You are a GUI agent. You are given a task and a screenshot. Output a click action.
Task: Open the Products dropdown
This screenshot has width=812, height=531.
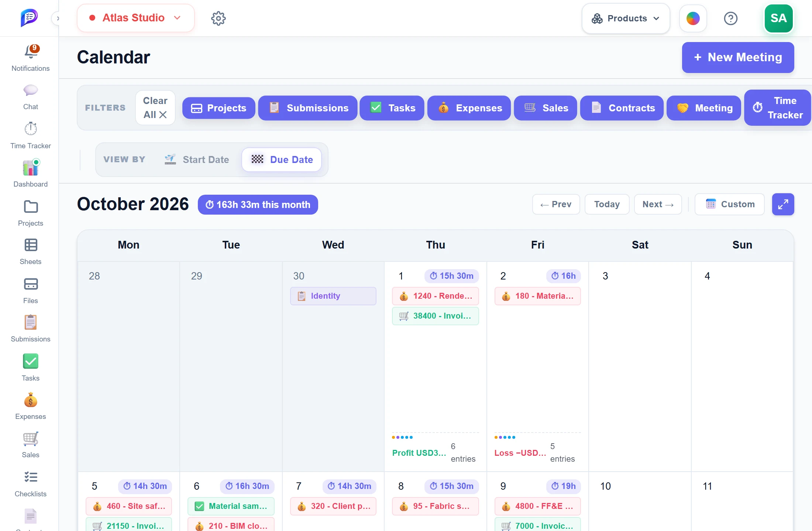tap(626, 18)
